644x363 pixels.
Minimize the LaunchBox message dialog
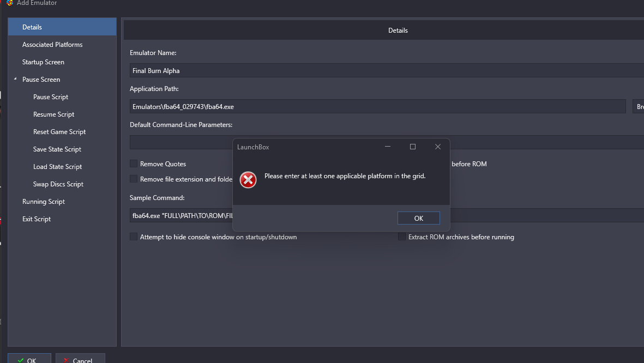click(387, 147)
